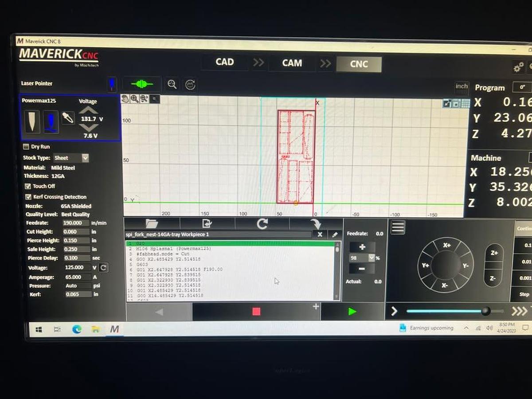Toggle the Touch Off checkbox
Image resolution: width=532 pixels, height=399 pixels.
point(27,186)
